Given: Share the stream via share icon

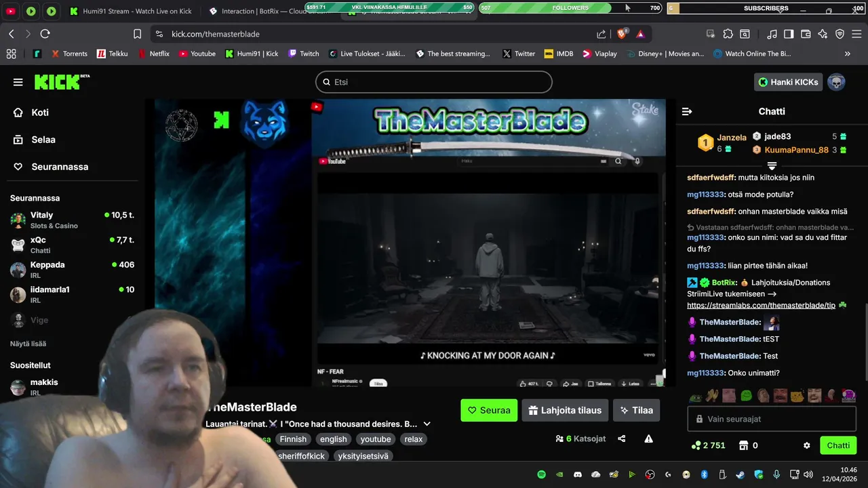Looking at the screenshot, I should [x=622, y=439].
